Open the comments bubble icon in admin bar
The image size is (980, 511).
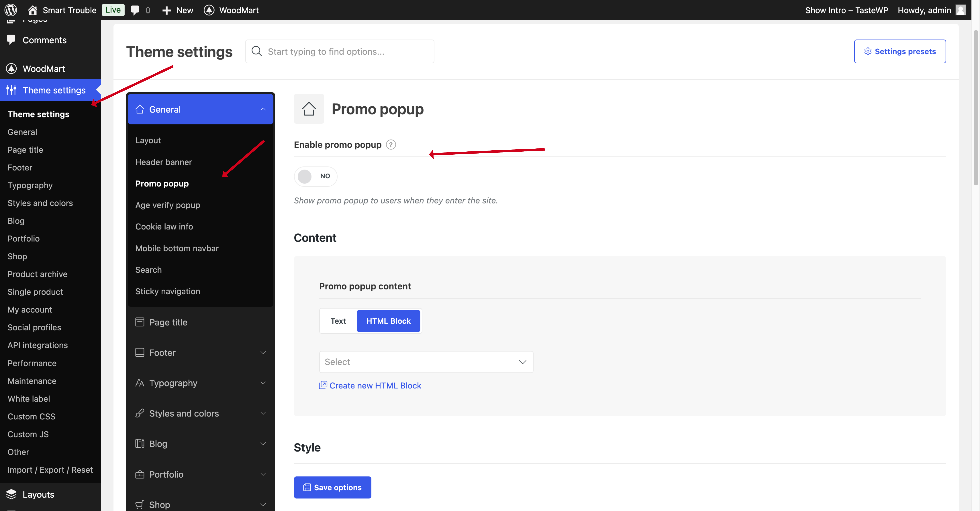point(135,10)
